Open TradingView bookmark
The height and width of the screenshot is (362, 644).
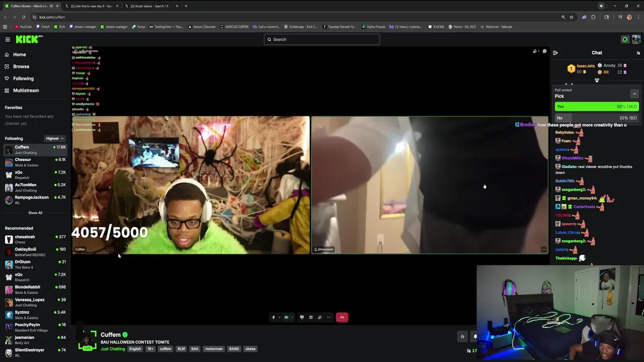point(167,27)
